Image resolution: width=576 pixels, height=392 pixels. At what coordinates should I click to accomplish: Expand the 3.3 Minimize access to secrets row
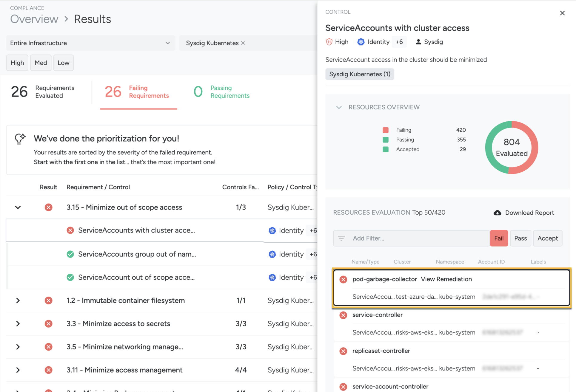pyautogui.click(x=18, y=324)
